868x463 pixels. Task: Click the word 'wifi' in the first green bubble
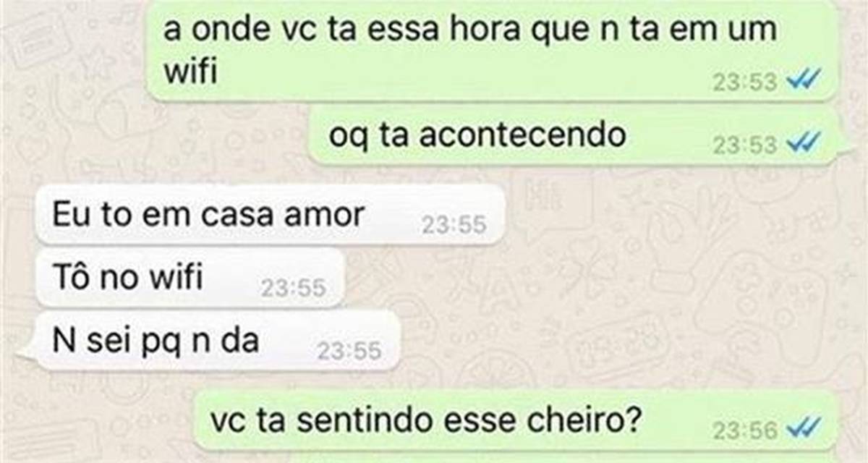[x=190, y=70]
